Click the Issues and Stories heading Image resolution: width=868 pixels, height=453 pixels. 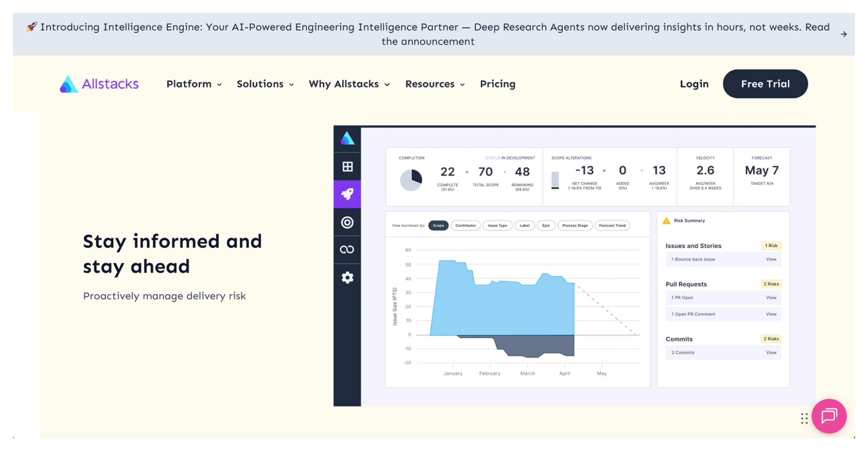click(x=693, y=246)
